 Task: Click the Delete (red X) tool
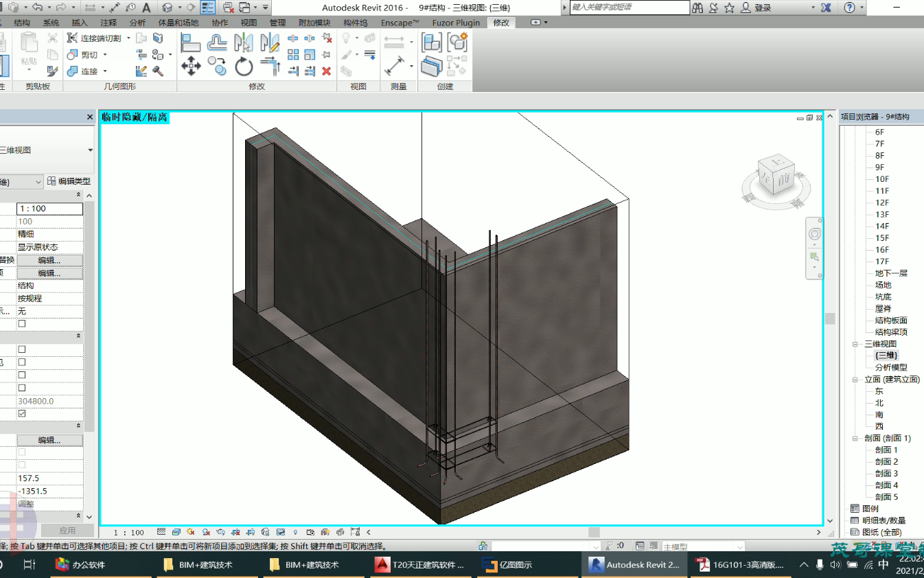(x=327, y=71)
